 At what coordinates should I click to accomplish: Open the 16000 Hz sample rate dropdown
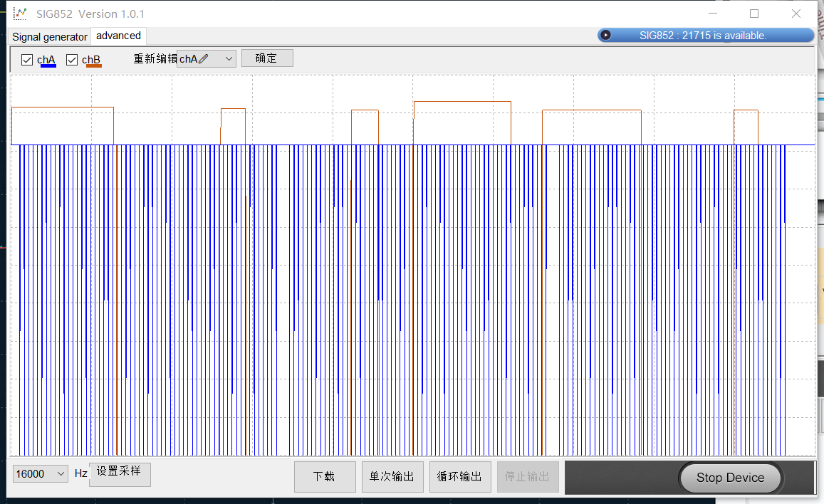(x=41, y=473)
